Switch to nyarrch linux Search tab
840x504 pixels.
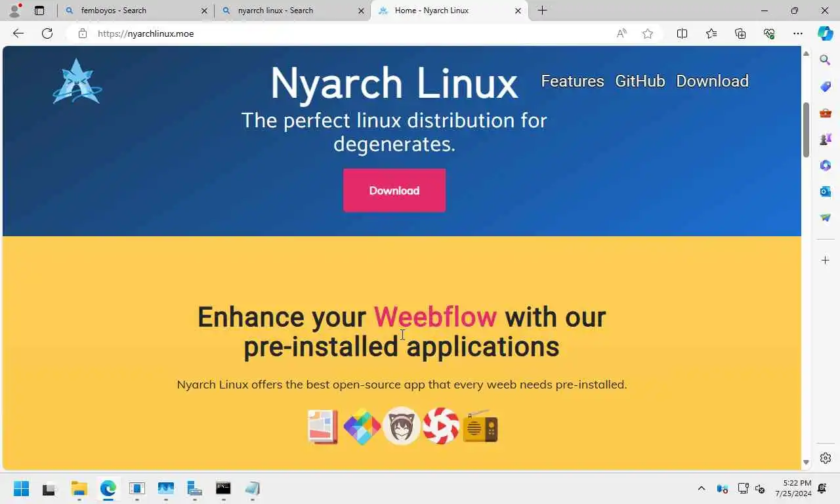point(293,10)
